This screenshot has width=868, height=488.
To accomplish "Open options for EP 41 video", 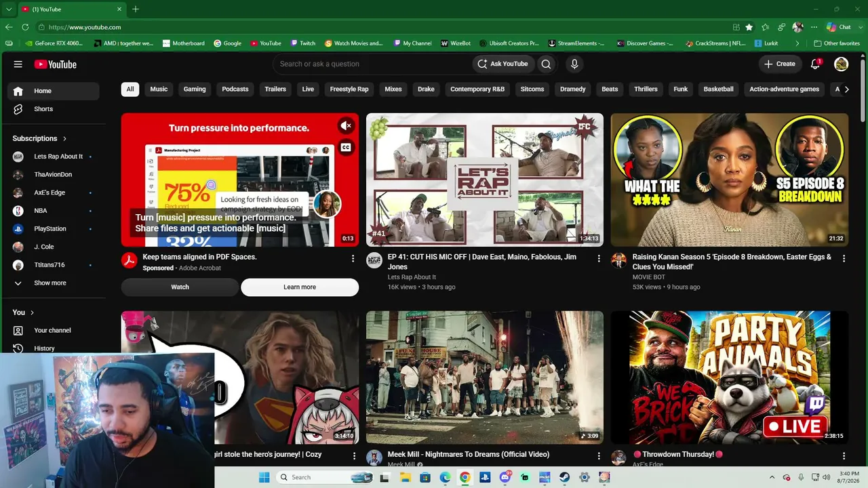I will [598, 258].
